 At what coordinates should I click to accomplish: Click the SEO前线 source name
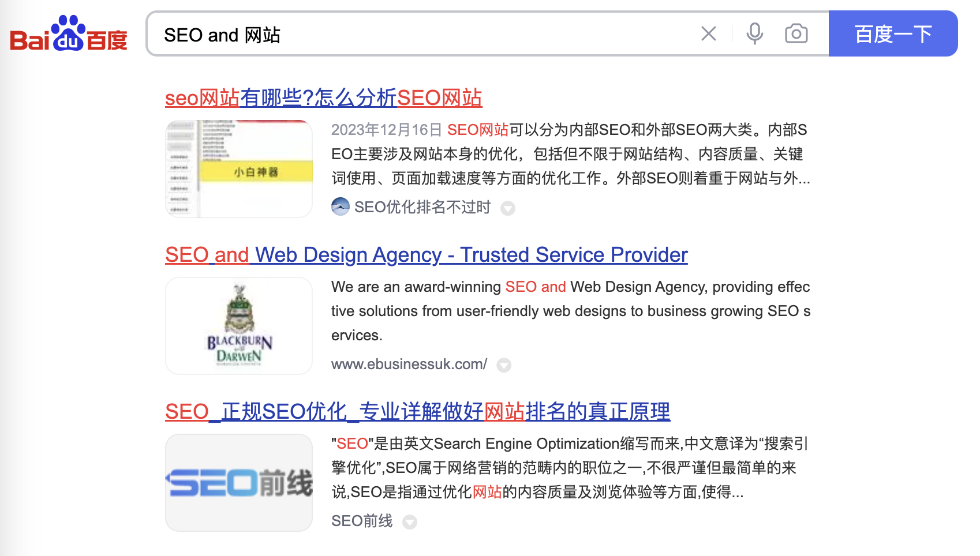click(362, 521)
